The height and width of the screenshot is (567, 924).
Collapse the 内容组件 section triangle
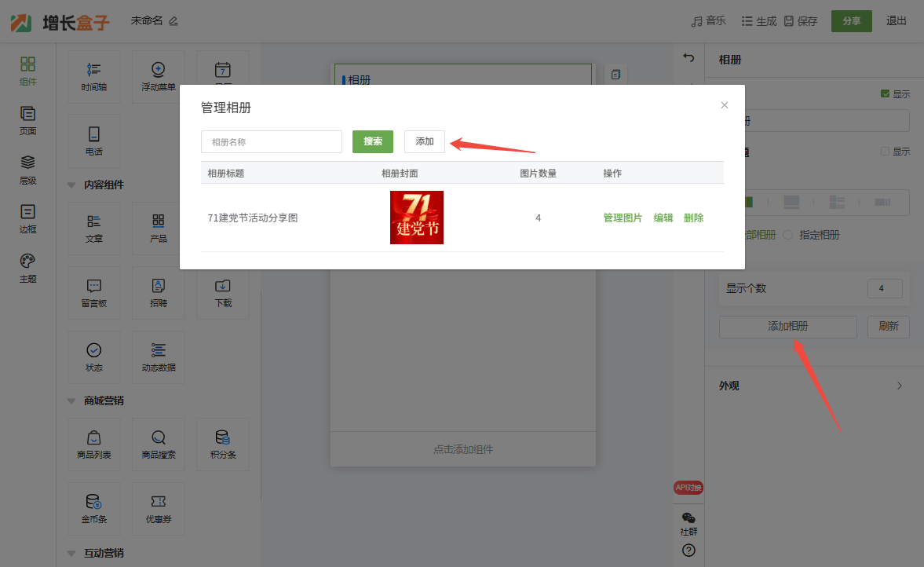[x=72, y=185]
